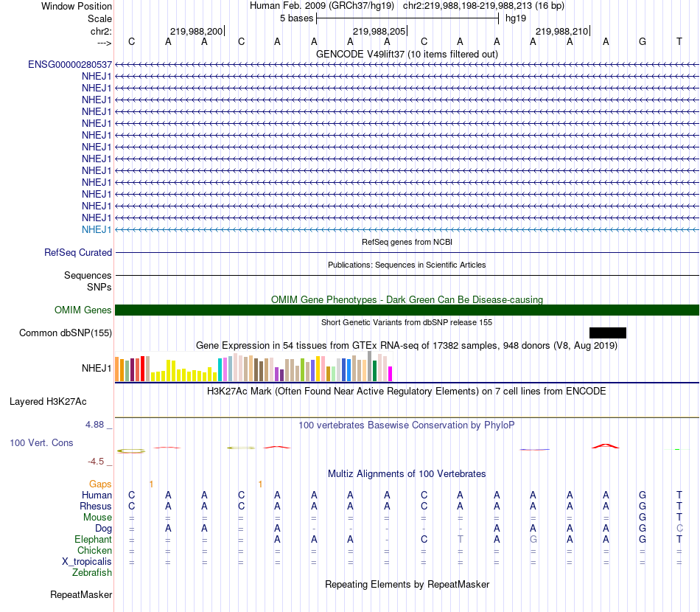Click the -4.5 conservation scale value
The image size is (700, 612).
click(x=96, y=462)
